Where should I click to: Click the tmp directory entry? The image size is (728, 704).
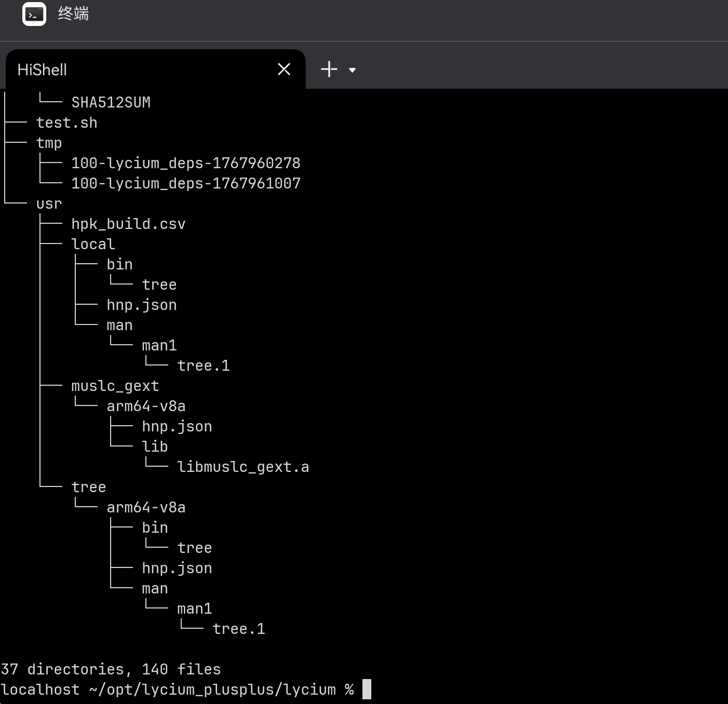(x=49, y=143)
